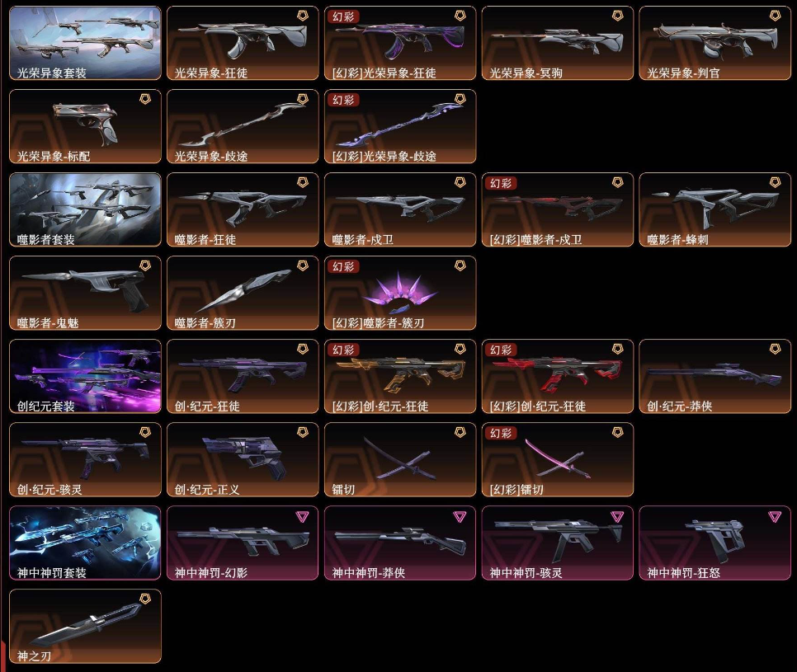Select the 光荣异象-标配 pistol card
The image size is (797, 672).
coord(85,126)
